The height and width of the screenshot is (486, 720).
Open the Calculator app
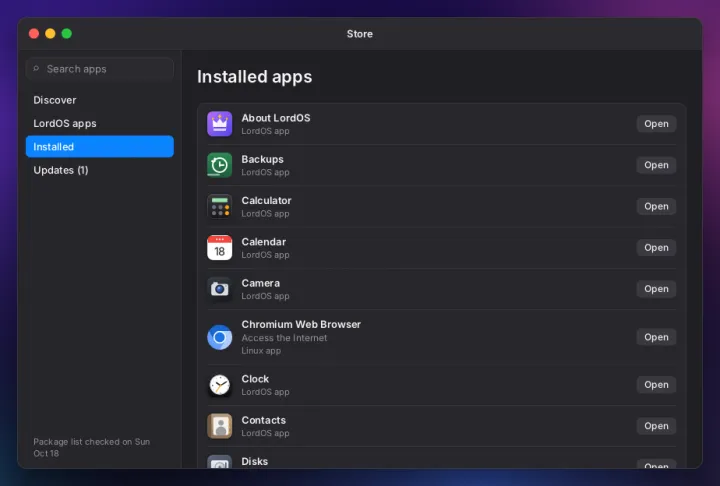[x=656, y=206]
